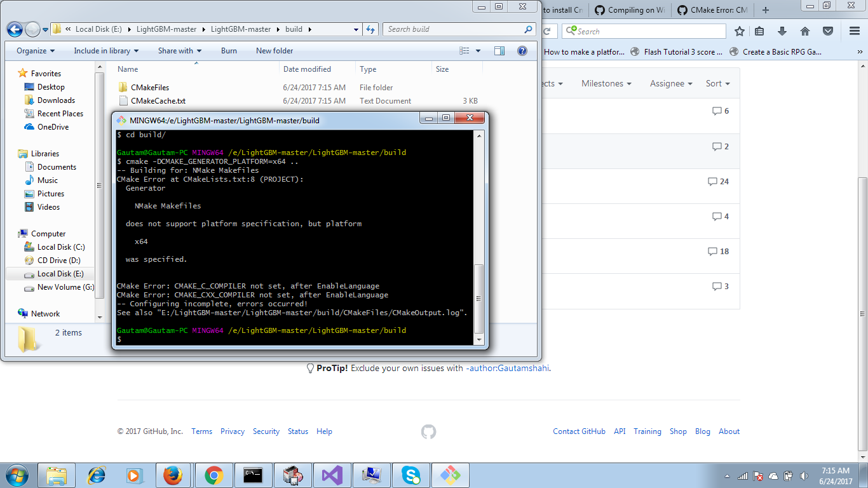Screen dimensions: 868x488
Task: Open the Share with dropdown
Action: [x=180, y=51]
